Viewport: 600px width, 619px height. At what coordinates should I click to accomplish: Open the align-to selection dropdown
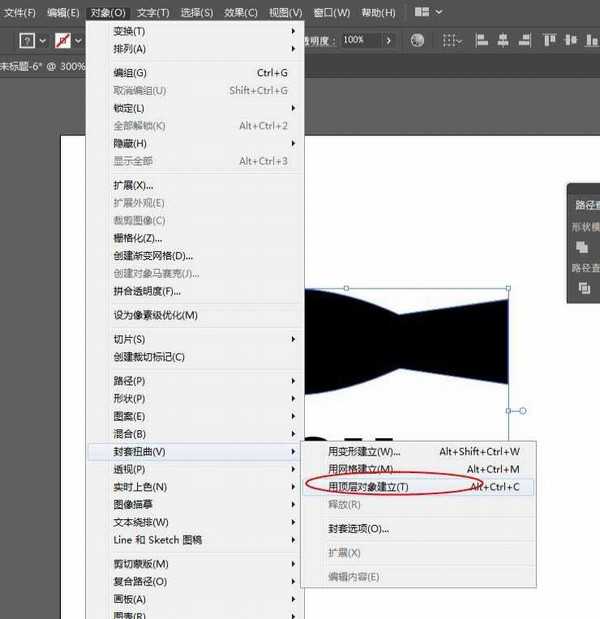[x=453, y=40]
